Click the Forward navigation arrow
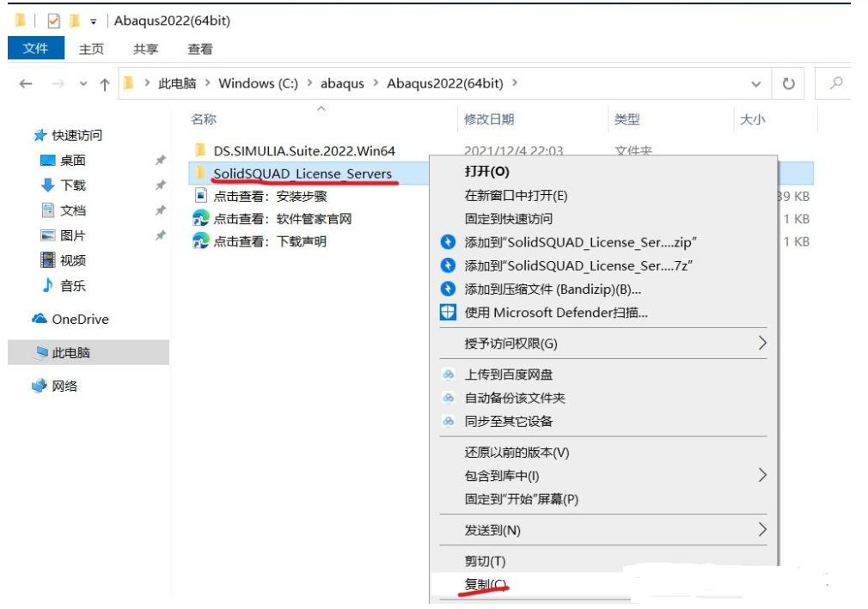868x609 pixels. [58, 84]
